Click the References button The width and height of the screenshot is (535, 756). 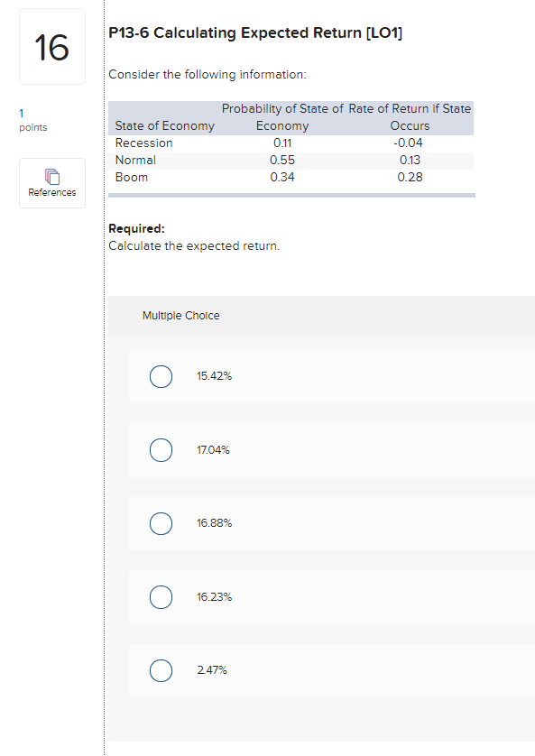(51, 183)
